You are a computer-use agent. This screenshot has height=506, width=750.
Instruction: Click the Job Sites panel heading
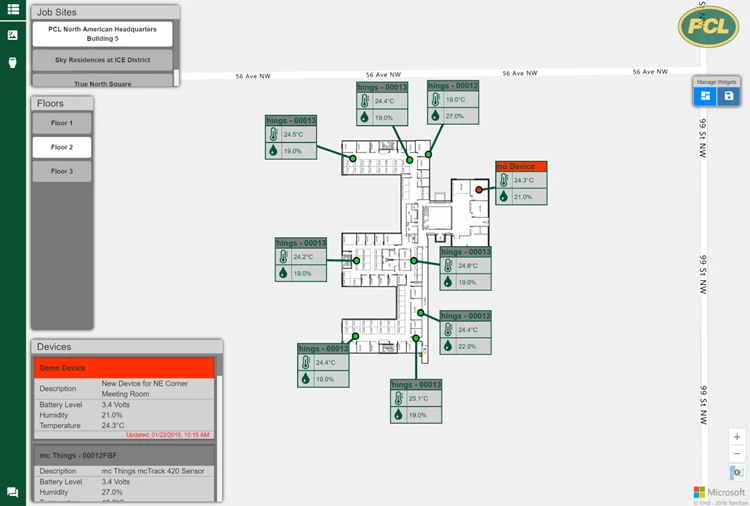pyautogui.click(x=56, y=12)
